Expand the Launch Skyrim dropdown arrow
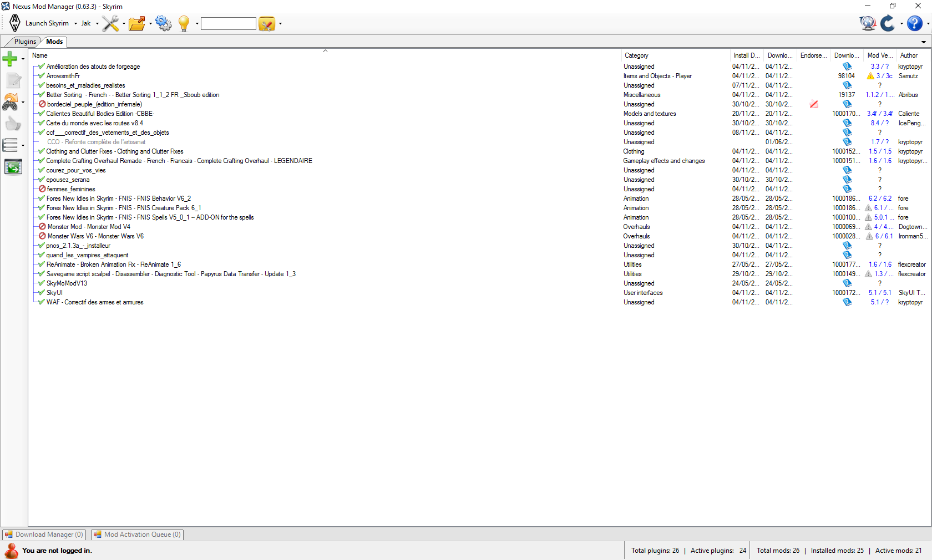Image resolution: width=932 pixels, height=560 pixels. tap(75, 24)
